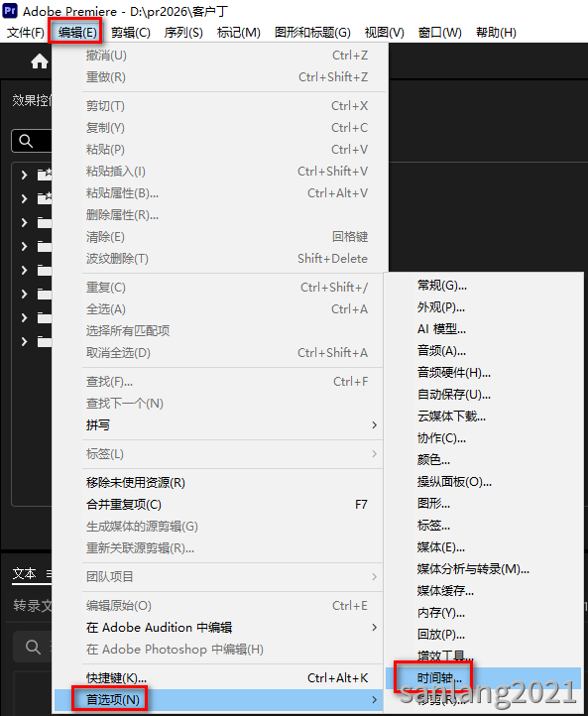Open the 图形和标题(G) menu
Screen dimensions: 588x716
(x=312, y=33)
